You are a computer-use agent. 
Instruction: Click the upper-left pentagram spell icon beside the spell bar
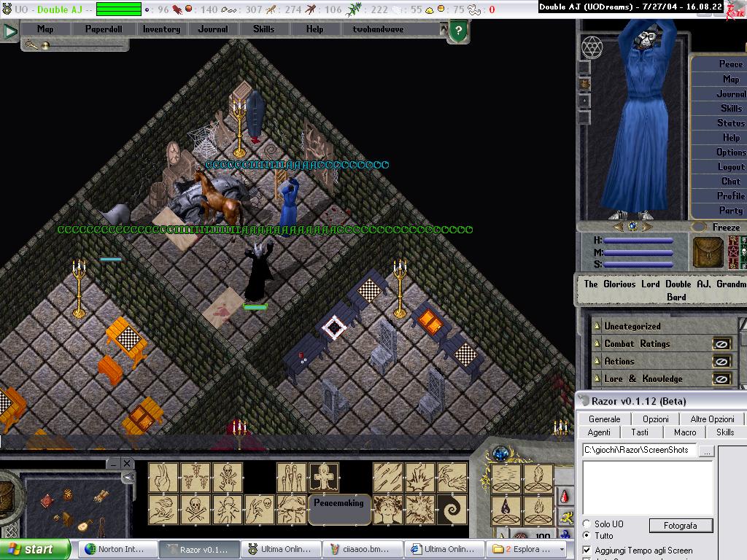coord(506,478)
